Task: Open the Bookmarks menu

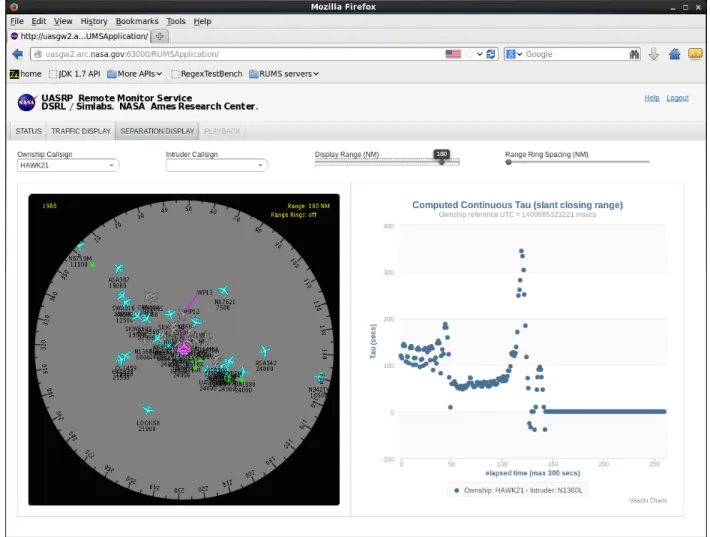Action: pos(137,21)
